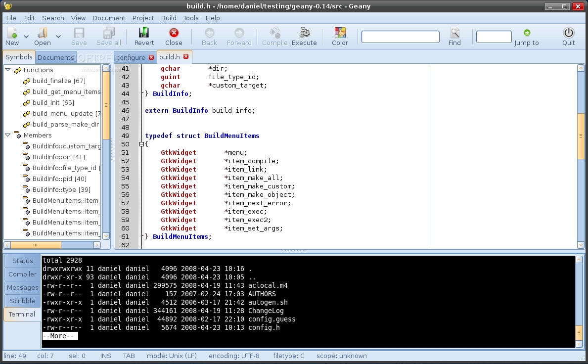Click the green Jump to icon
Viewport: 588px width, 364px height.
point(527,33)
